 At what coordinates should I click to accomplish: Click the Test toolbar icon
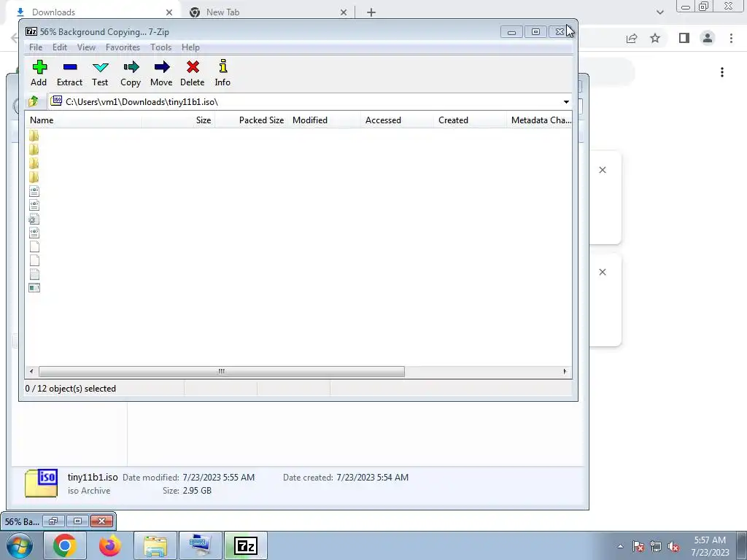click(100, 74)
